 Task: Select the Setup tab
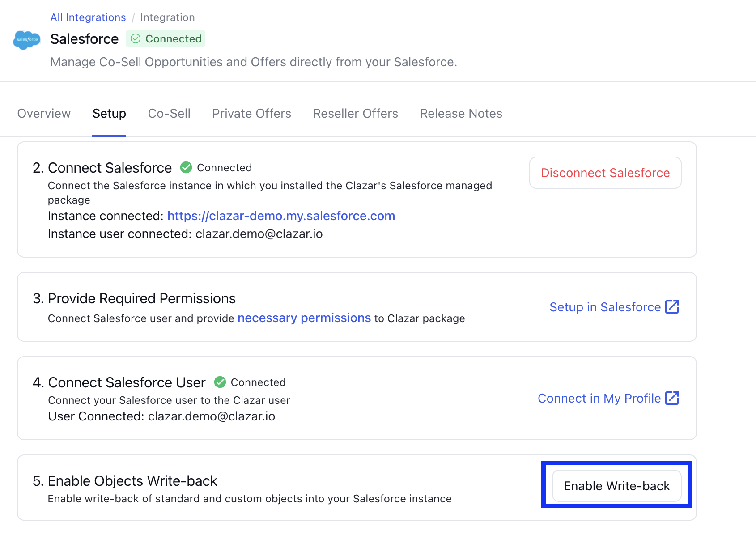pyautogui.click(x=109, y=114)
